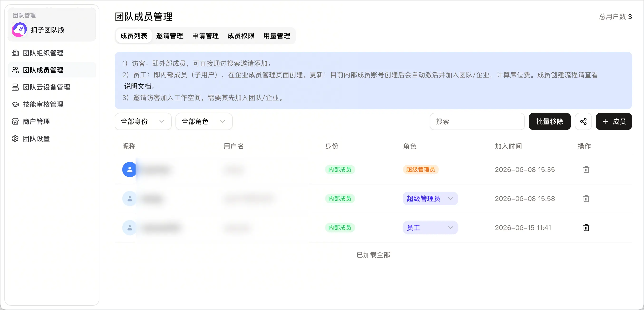Open the 超级管理员 role dropdown

(430, 198)
